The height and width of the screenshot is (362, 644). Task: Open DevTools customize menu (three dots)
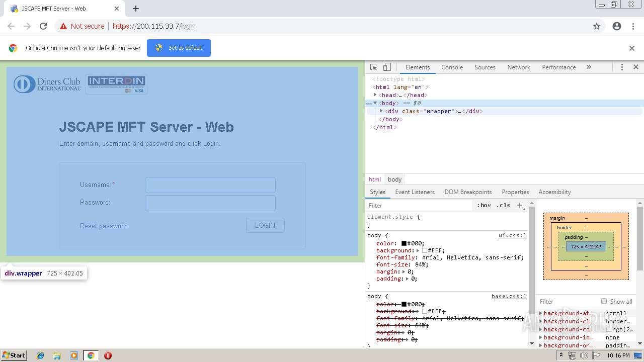click(x=622, y=67)
